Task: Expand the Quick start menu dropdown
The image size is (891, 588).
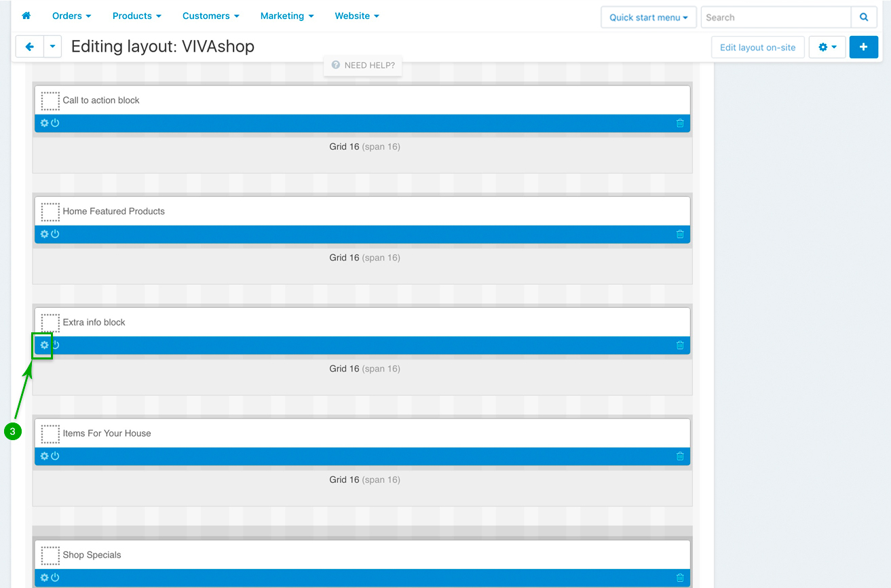Action: 648,18
